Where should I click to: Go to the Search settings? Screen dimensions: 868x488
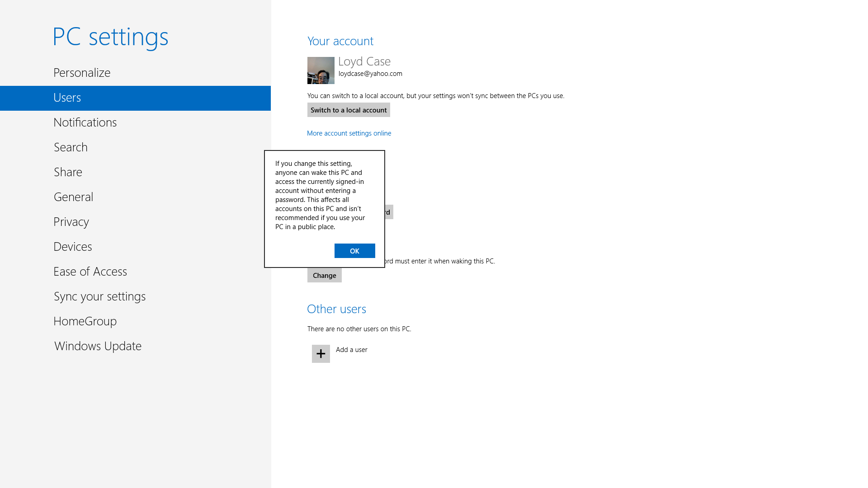tap(71, 147)
